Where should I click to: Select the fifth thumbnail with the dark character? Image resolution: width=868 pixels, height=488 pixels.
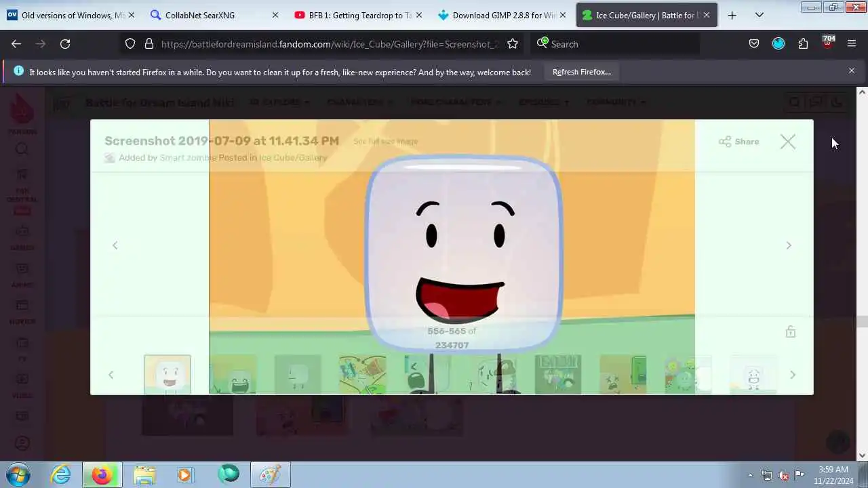[x=428, y=374]
